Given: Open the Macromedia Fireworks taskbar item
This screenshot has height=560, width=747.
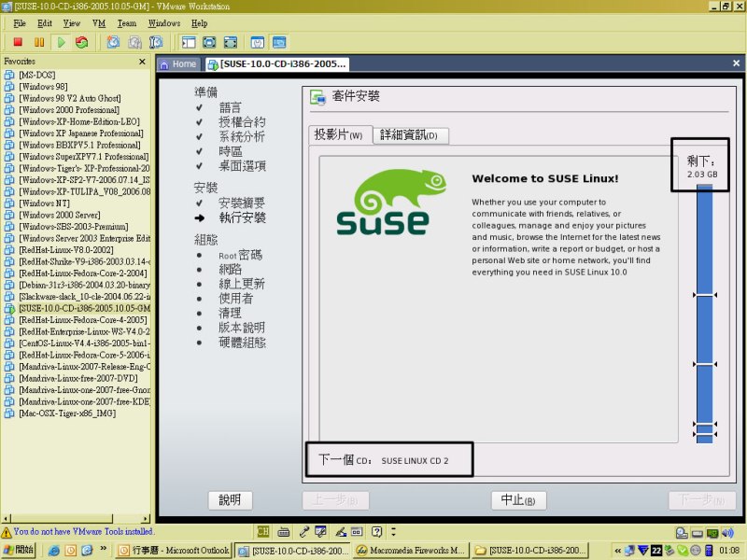Looking at the screenshot, I should pos(411,551).
